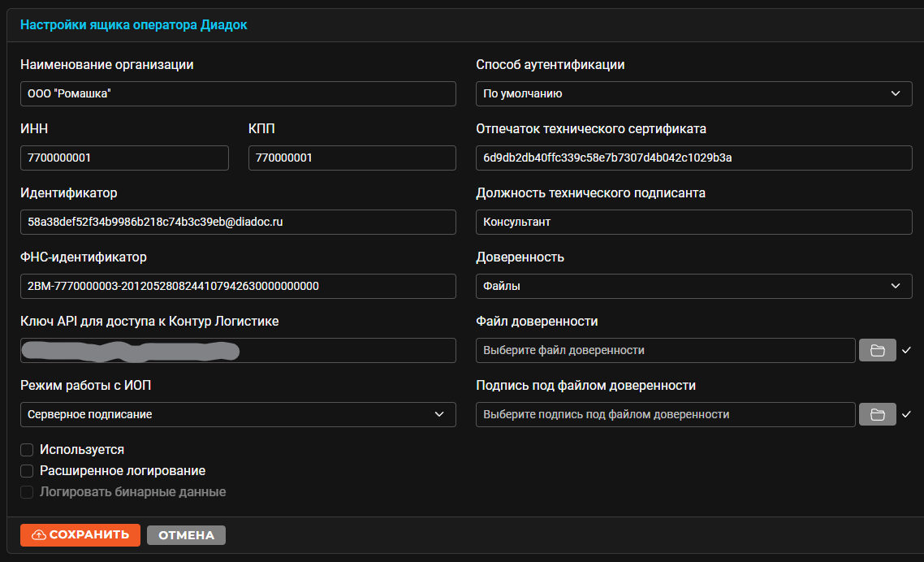This screenshot has width=924, height=562.
Task: Click the Используется label text
Action: click(82, 450)
